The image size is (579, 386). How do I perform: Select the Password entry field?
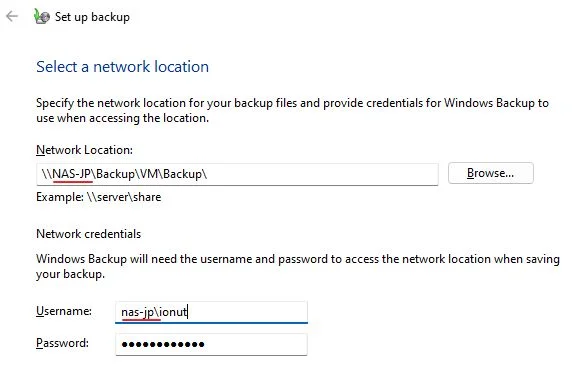[x=211, y=344]
